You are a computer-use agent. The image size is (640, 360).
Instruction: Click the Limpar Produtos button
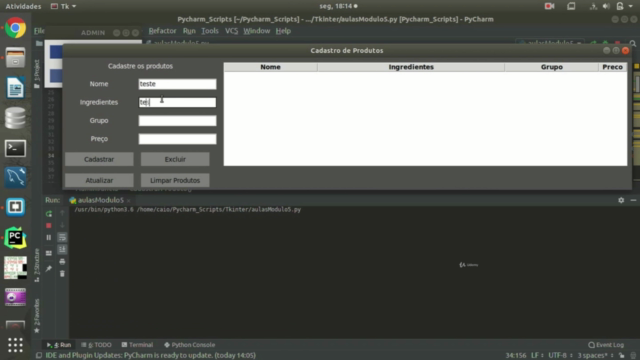click(x=175, y=180)
